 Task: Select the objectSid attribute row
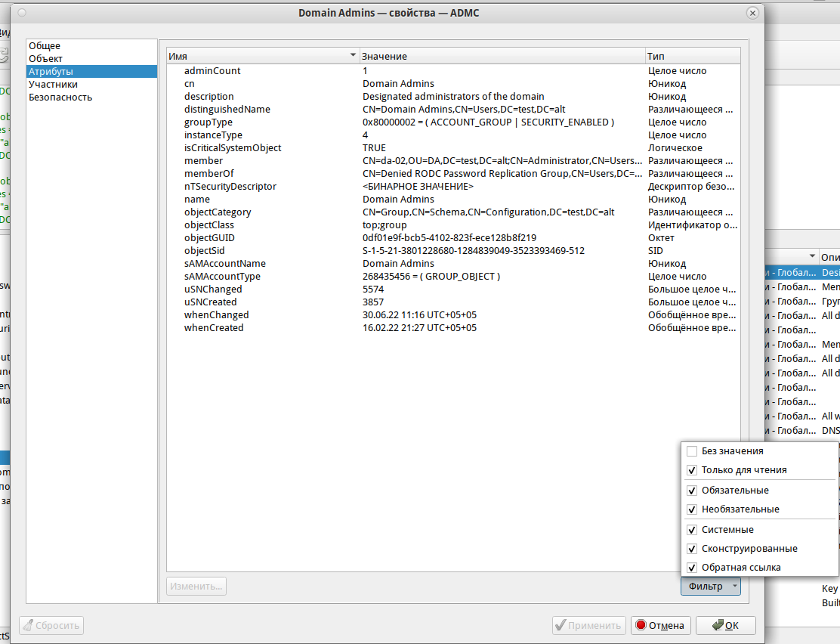(x=204, y=251)
